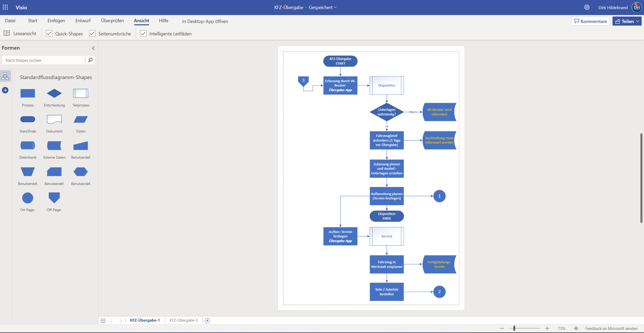Collapse the Formen panel chevron

click(93, 48)
